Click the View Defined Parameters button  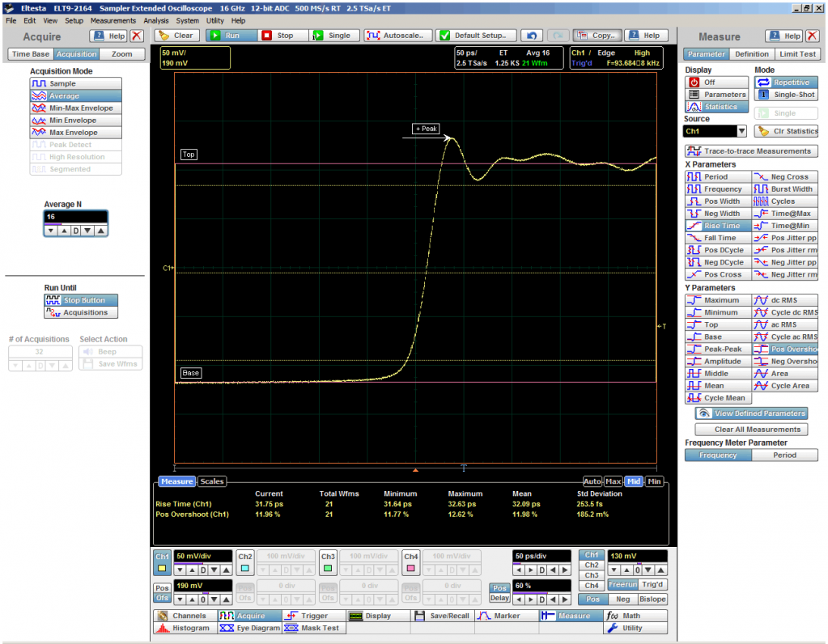coord(752,413)
